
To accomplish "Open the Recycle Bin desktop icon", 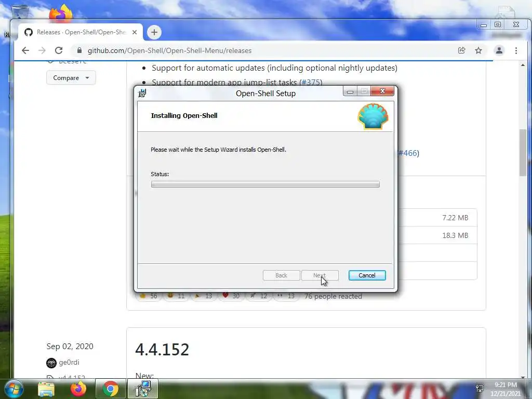I will [20, 12].
